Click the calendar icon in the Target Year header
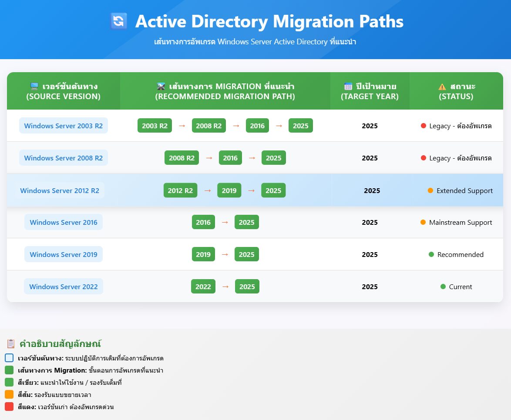 (348, 86)
